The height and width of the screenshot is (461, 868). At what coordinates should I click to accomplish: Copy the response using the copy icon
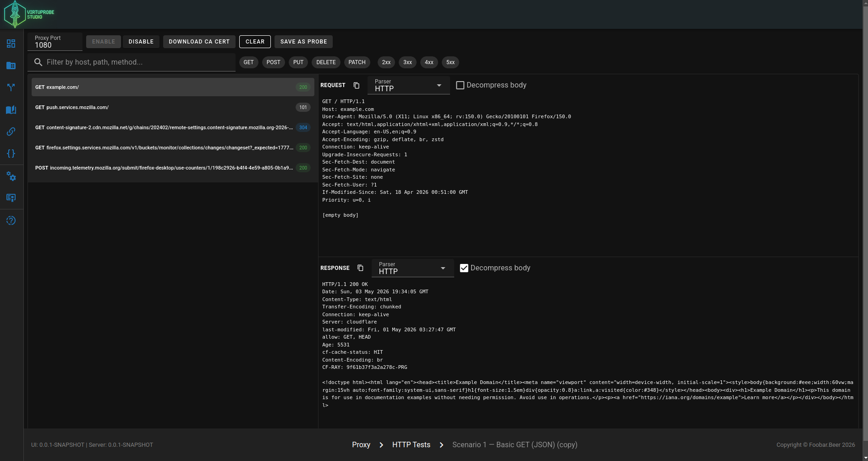[360, 268]
